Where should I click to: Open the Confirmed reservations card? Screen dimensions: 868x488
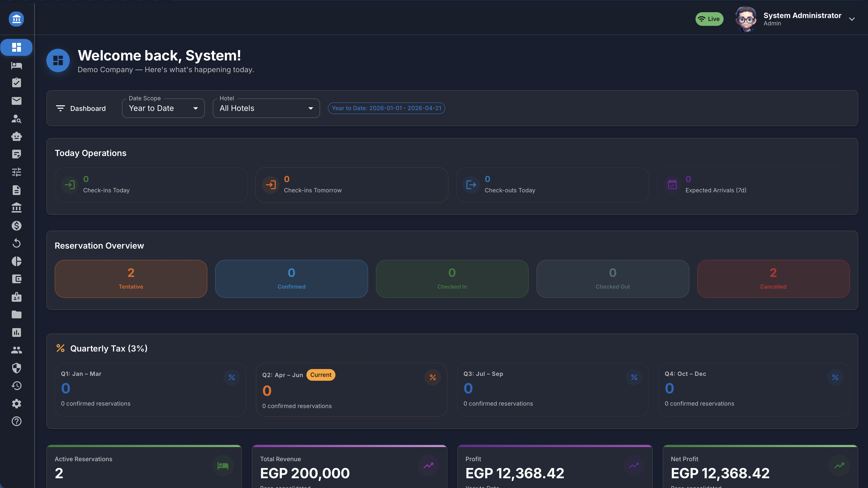pos(292,279)
